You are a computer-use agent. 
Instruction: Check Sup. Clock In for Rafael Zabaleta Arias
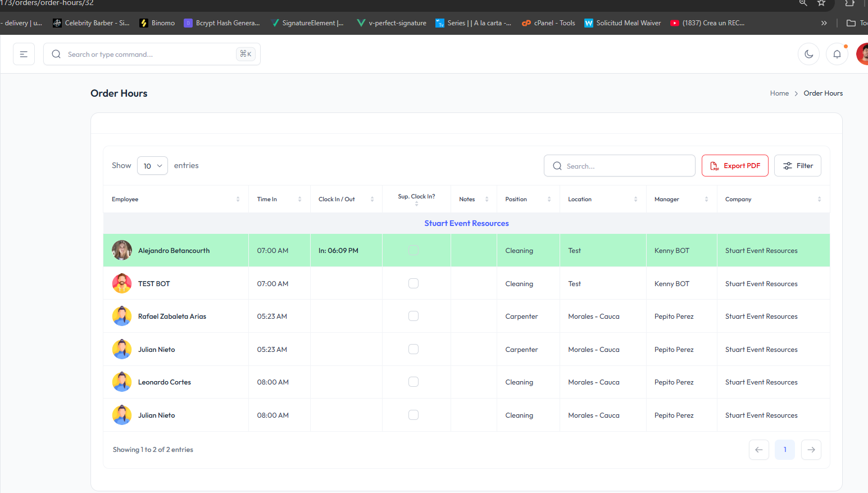413,316
